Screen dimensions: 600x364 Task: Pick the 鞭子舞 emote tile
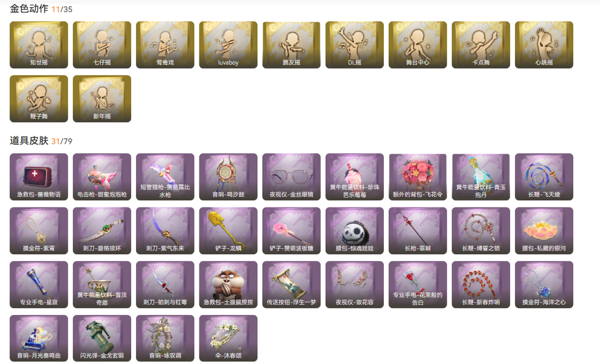click(x=39, y=99)
